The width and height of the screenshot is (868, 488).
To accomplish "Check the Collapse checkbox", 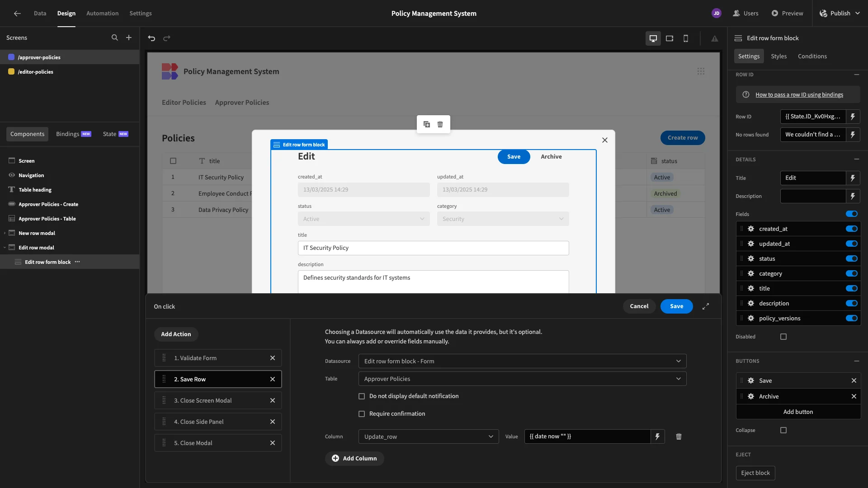I will pyautogui.click(x=783, y=430).
